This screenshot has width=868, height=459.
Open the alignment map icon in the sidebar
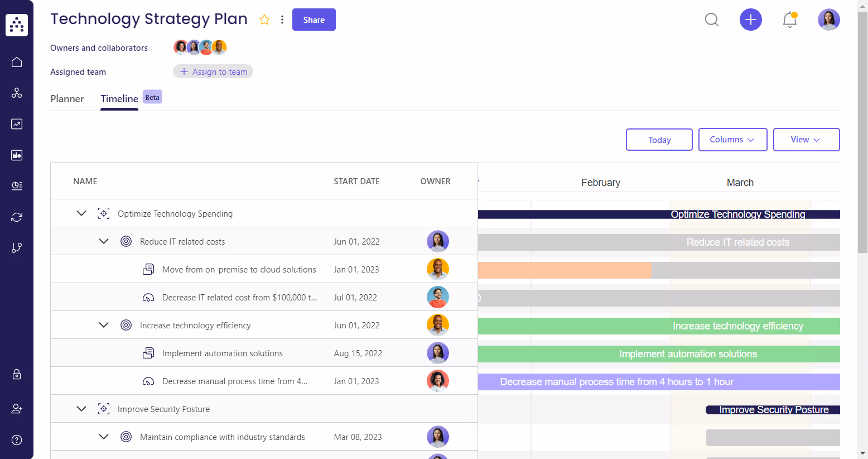tap(16, 93)
